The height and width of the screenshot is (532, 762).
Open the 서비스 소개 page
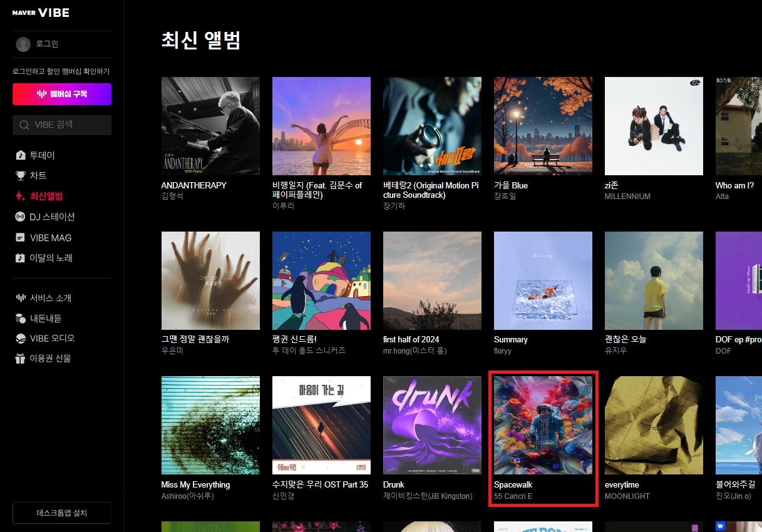(x=51, y=298)
